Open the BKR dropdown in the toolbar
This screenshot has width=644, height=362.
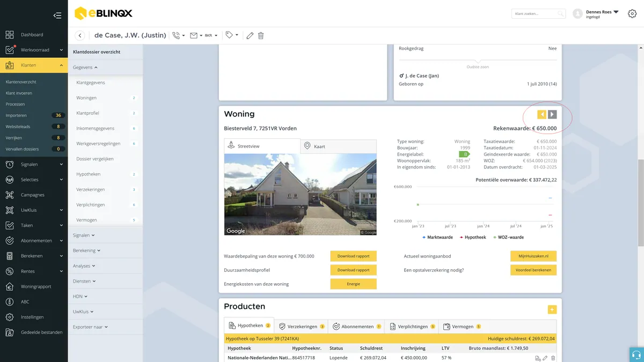point(211,35)
